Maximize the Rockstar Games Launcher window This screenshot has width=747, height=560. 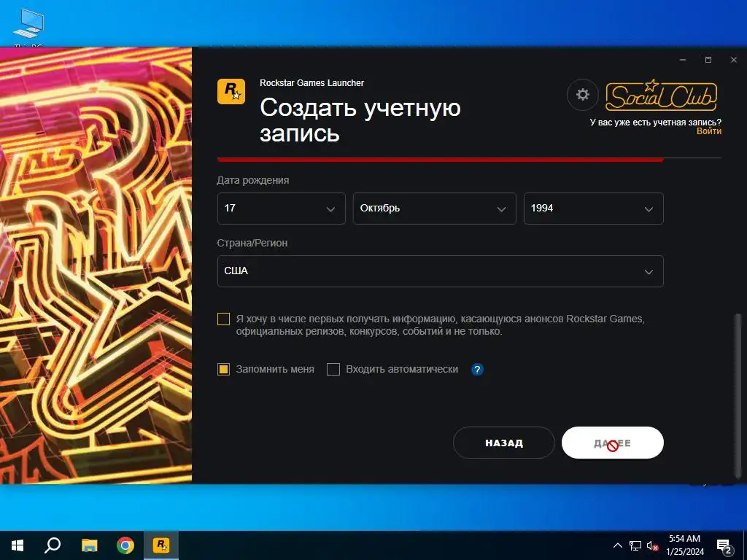[708, 60]
